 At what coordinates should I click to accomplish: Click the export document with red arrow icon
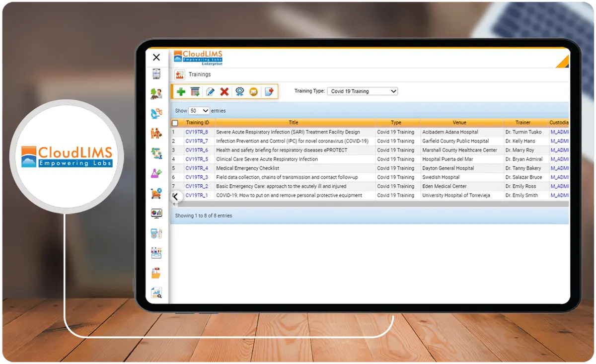(x=269, y=91)
